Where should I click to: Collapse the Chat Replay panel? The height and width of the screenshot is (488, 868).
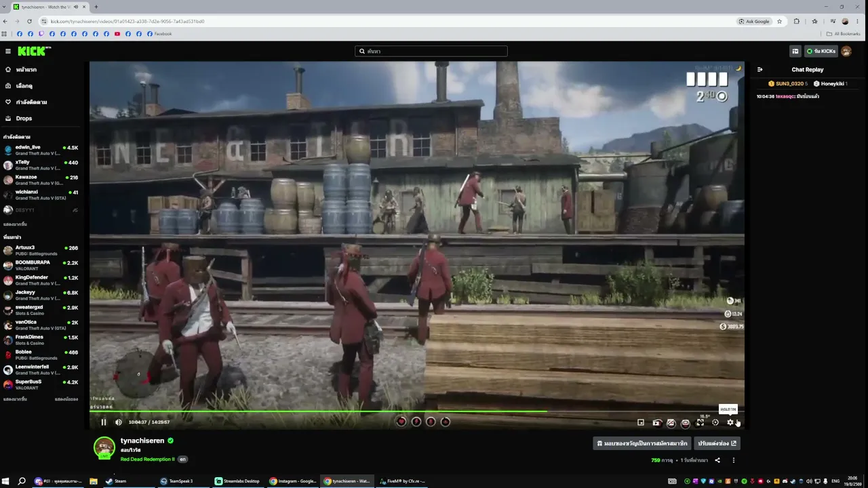click(760, 69)
